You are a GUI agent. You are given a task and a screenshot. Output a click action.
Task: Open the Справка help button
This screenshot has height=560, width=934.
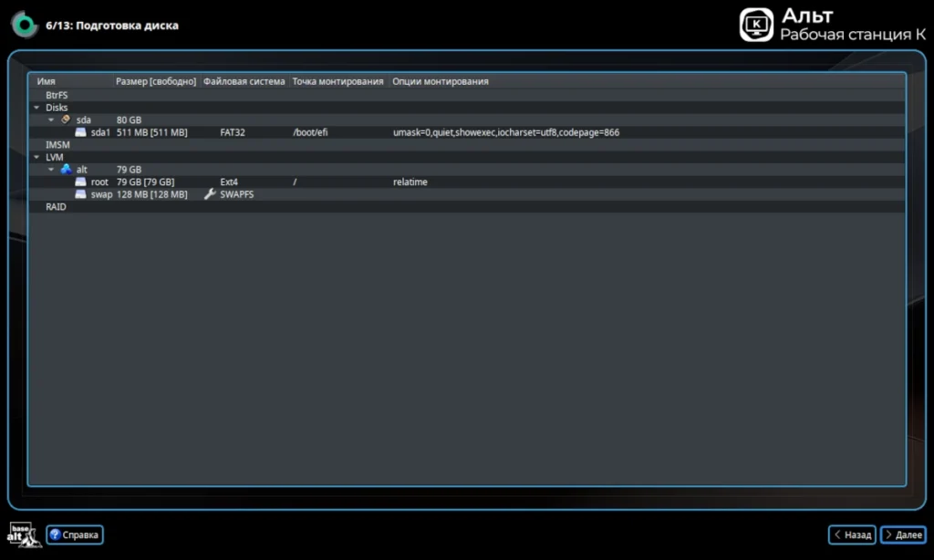coord(75,534)
